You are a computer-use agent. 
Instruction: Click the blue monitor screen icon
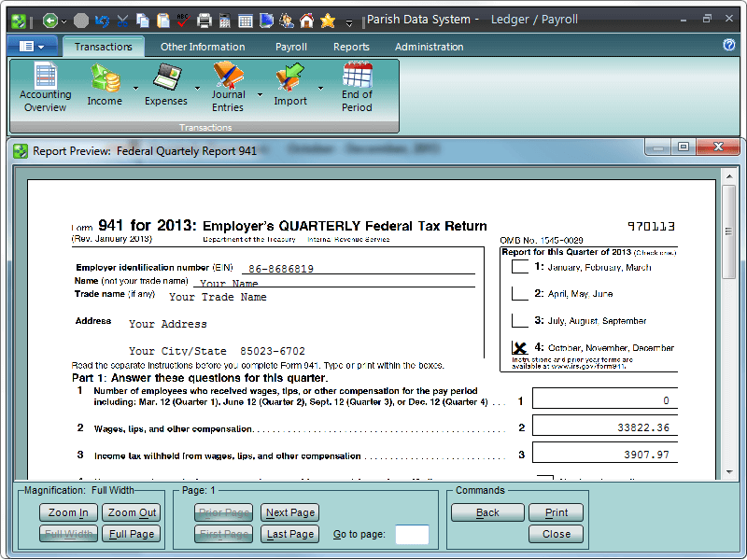pos(266,21)
